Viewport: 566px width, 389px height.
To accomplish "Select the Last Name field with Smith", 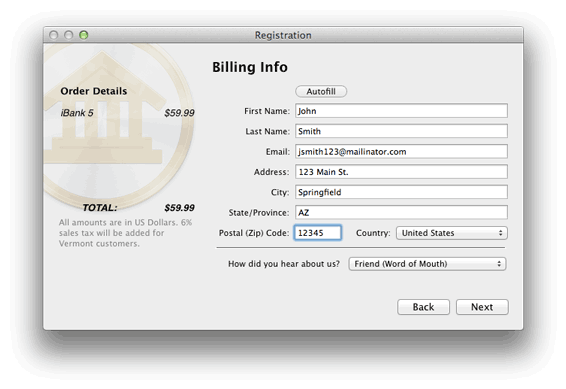I will [x=401, y=131].
